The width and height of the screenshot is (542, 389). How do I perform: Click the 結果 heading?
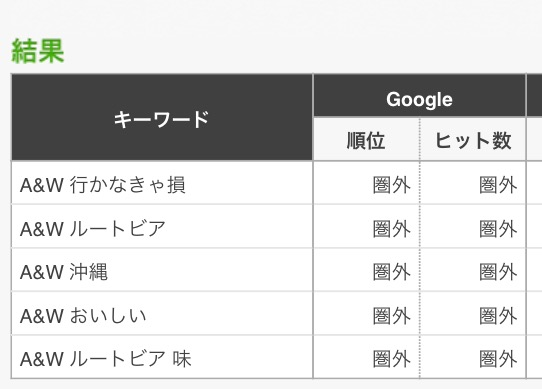(x=38, y=51)
